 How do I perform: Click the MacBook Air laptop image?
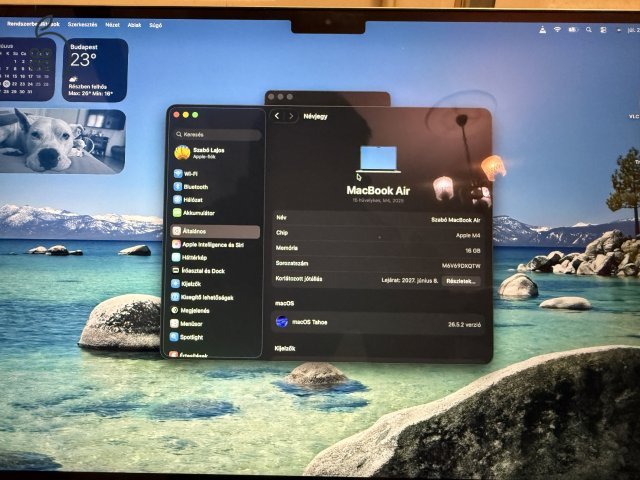[x=378, y=160]
